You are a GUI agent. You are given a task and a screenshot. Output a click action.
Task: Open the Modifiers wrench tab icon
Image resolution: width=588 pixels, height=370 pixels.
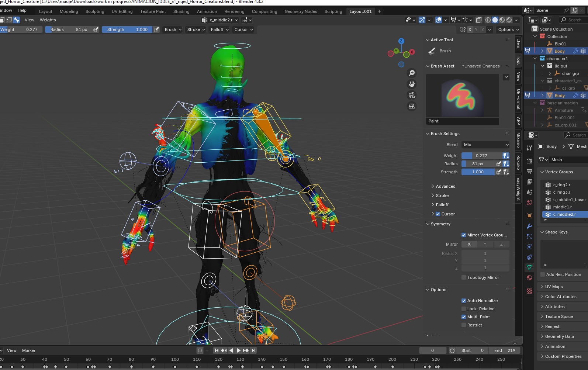click(x=529, y=226)
